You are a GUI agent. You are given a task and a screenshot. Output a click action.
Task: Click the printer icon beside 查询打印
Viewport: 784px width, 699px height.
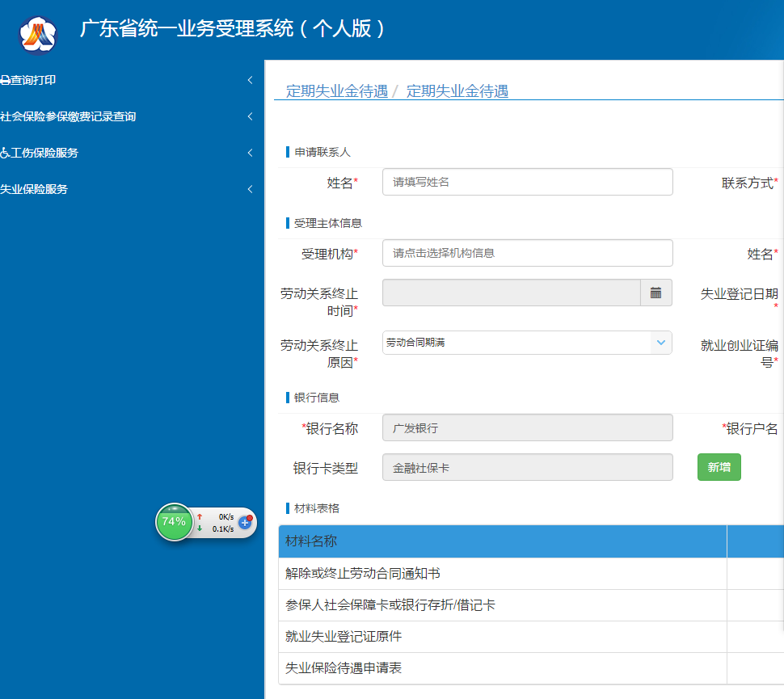(5, 80)
